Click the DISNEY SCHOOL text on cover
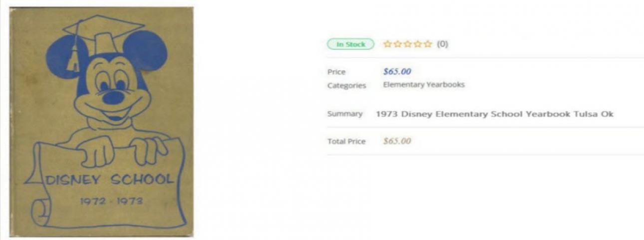The height and width of the screenshot is (240, 644). (110, 179)
